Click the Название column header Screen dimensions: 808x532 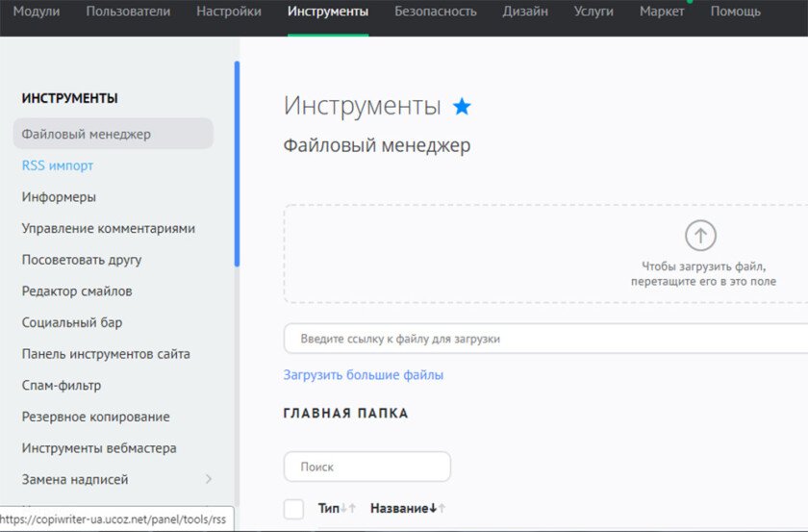click(x=399, y=508)
